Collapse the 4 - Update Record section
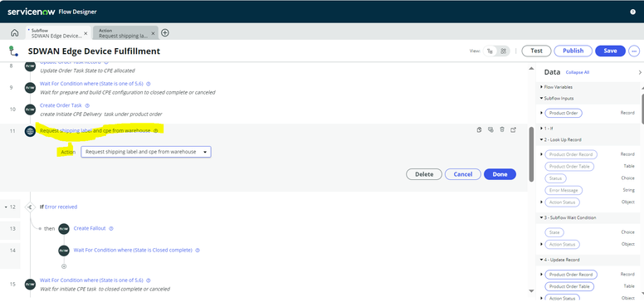 (541, 260)
